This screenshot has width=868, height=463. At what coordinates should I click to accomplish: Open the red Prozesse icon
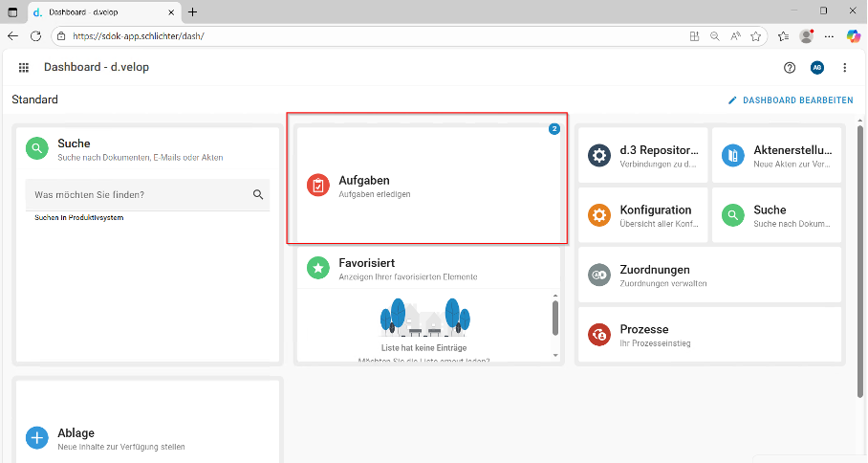[x=599, y=335]
